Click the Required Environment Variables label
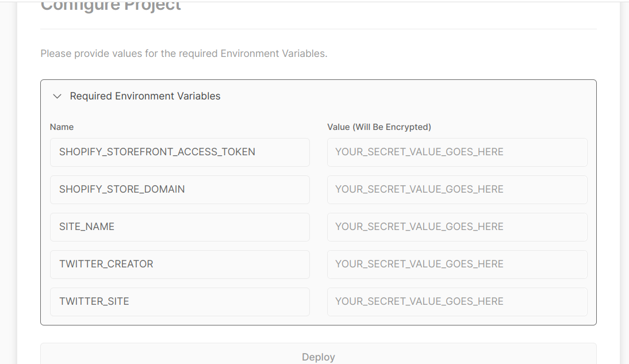 145,96
